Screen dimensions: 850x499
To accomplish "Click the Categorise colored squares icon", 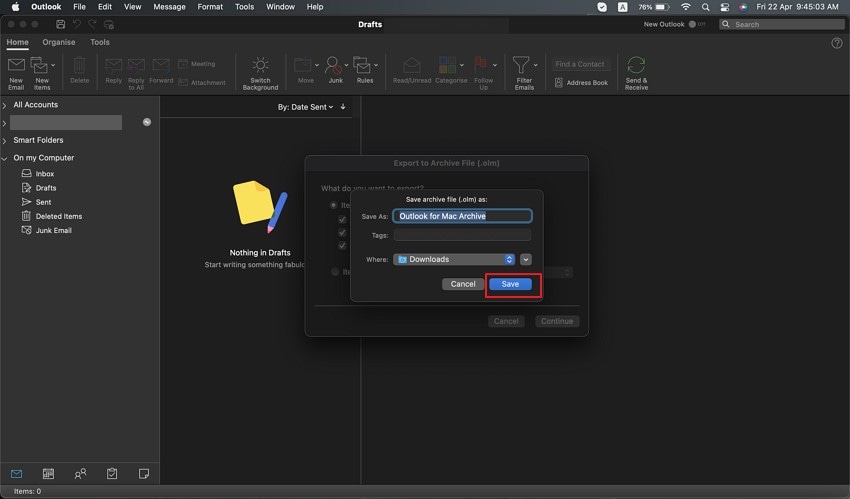I will click(x=447, y=65).
